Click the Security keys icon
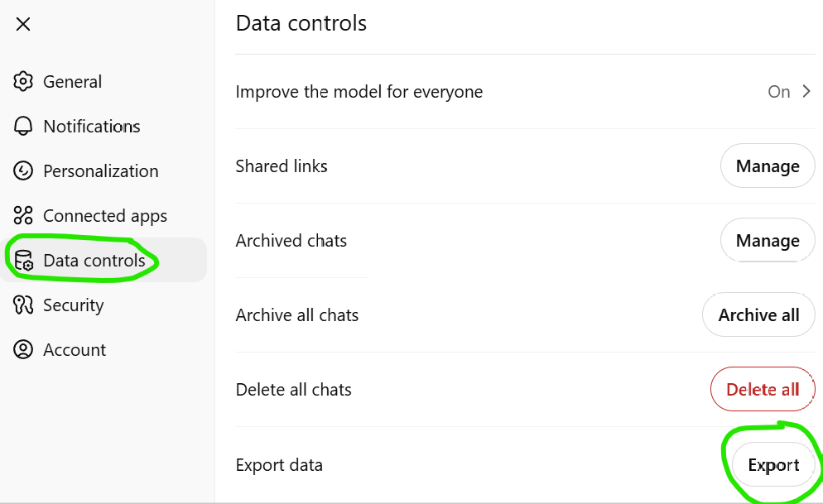 (23, 305)
